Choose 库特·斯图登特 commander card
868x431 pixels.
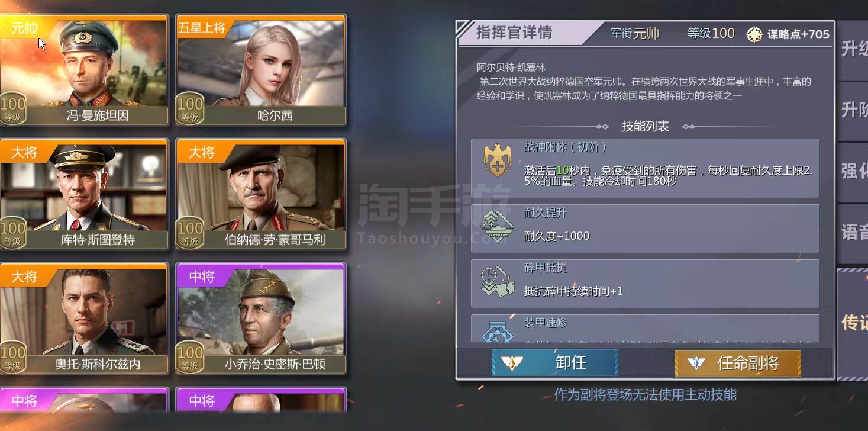click(84, 195)
